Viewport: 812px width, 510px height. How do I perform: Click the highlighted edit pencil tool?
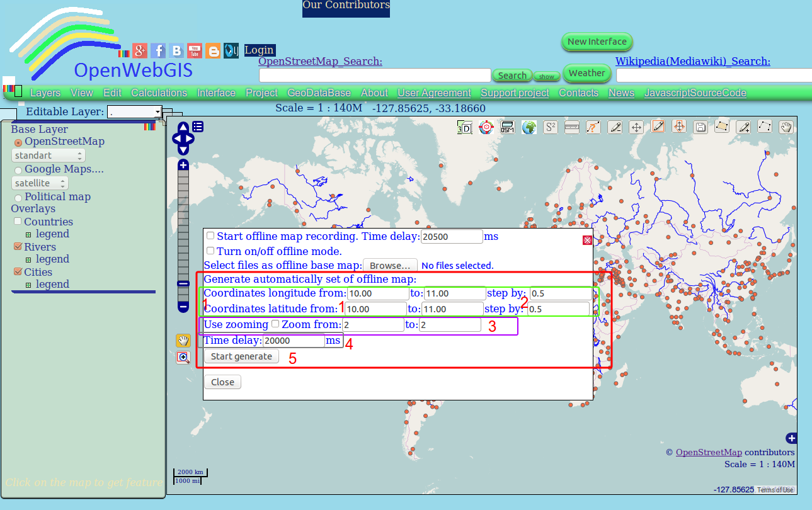click(x=658, y=127)
